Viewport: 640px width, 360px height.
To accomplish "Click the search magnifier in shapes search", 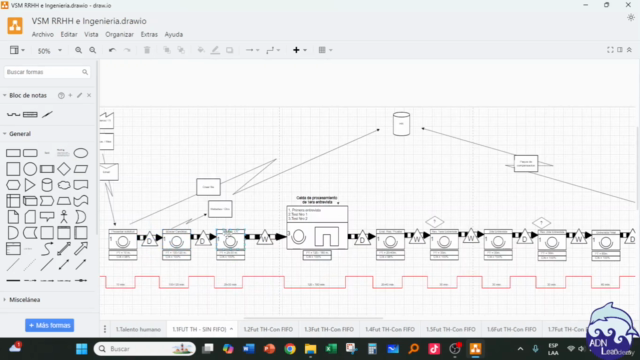I will pyautogui.click(x=85, y=72).
